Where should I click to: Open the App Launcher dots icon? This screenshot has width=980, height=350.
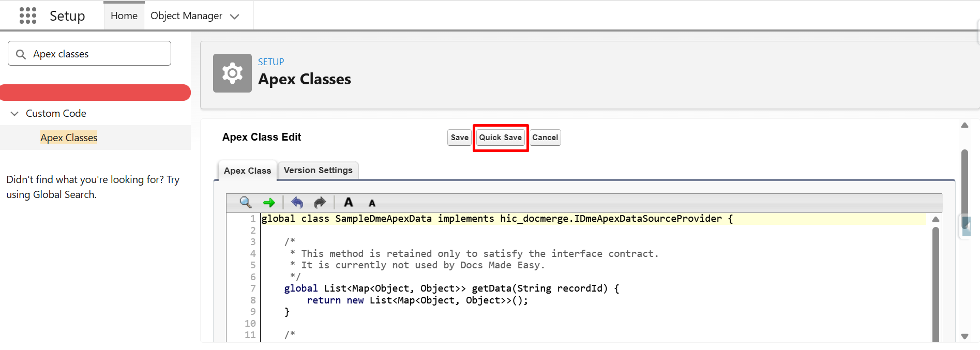coord(28,16)
